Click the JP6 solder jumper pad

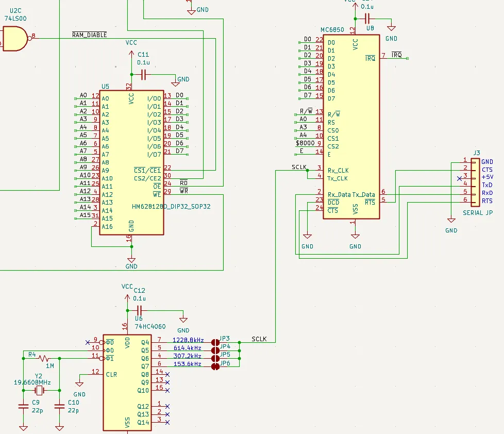[x=215, y=366]
